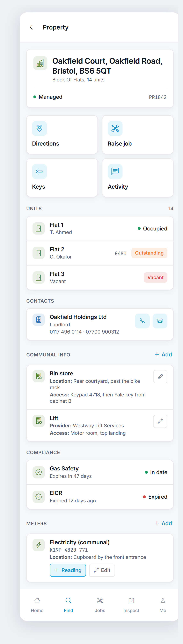Tap the Raise job tools icon
Viewport: 183px width, 644px height.
tap(115, 128)
